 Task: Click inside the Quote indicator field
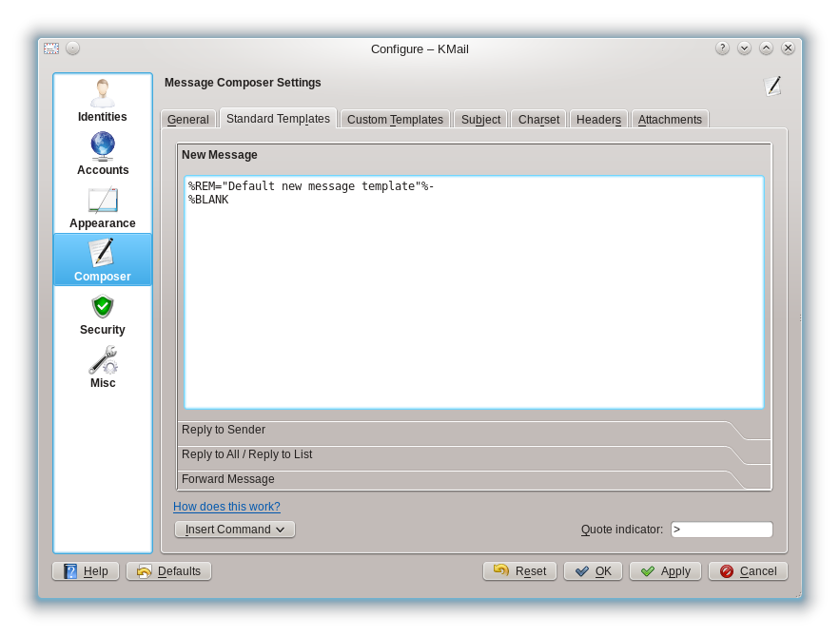(721, 529)
